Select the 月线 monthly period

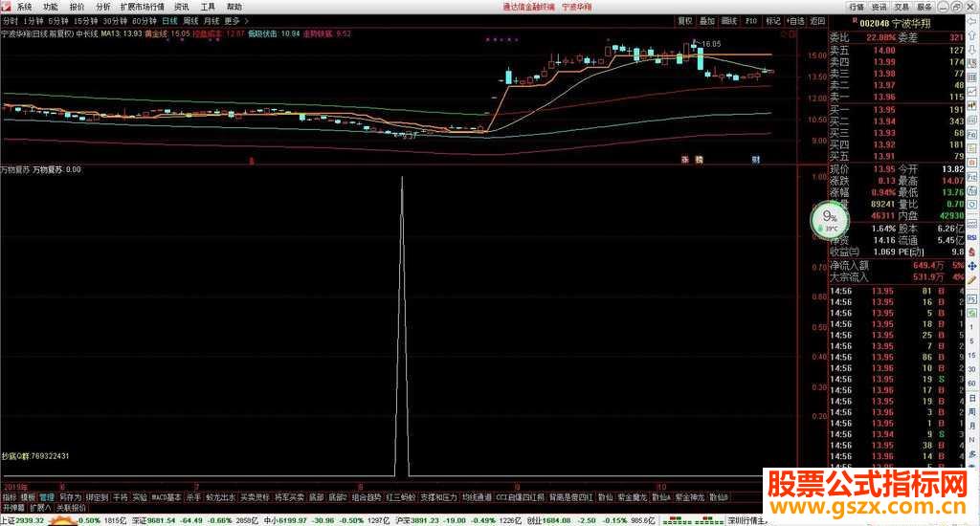pyautogui.click(x=212, y=21)
